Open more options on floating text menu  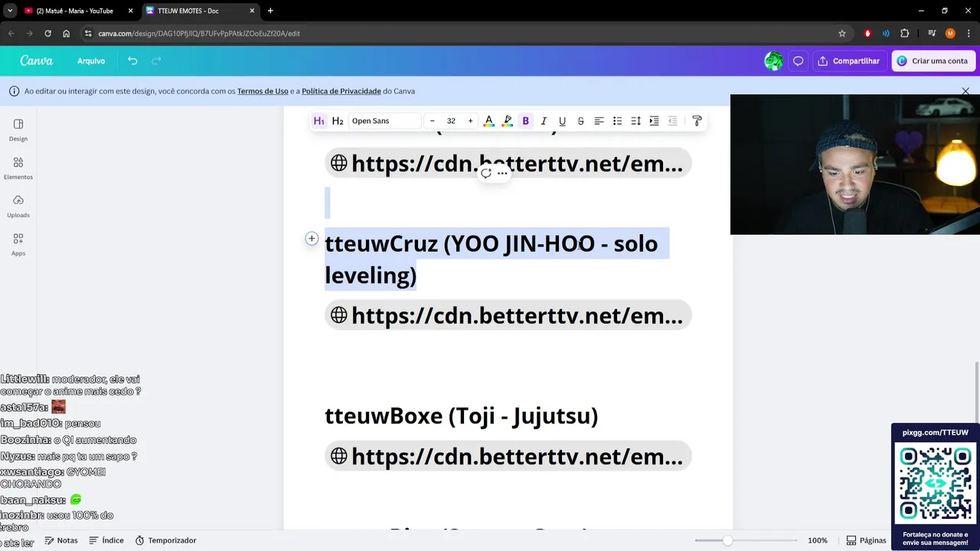point(502,174)
